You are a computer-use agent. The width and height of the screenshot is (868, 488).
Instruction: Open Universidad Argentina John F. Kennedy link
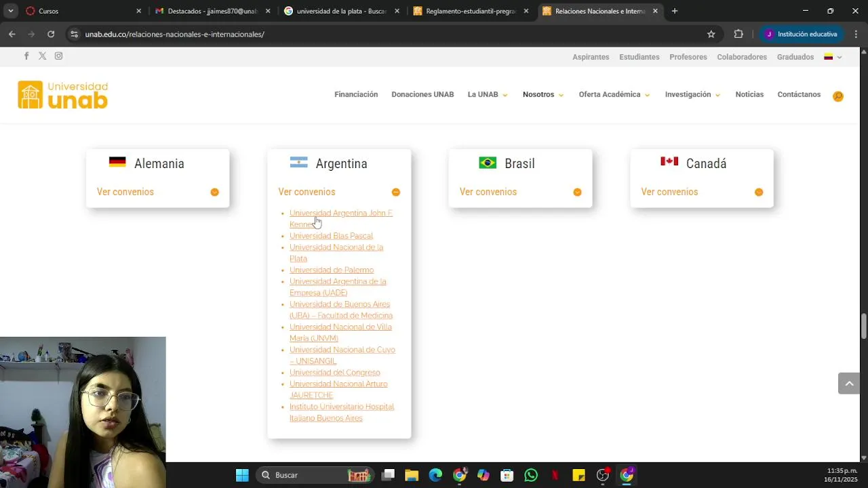click(x=341, y=218)
